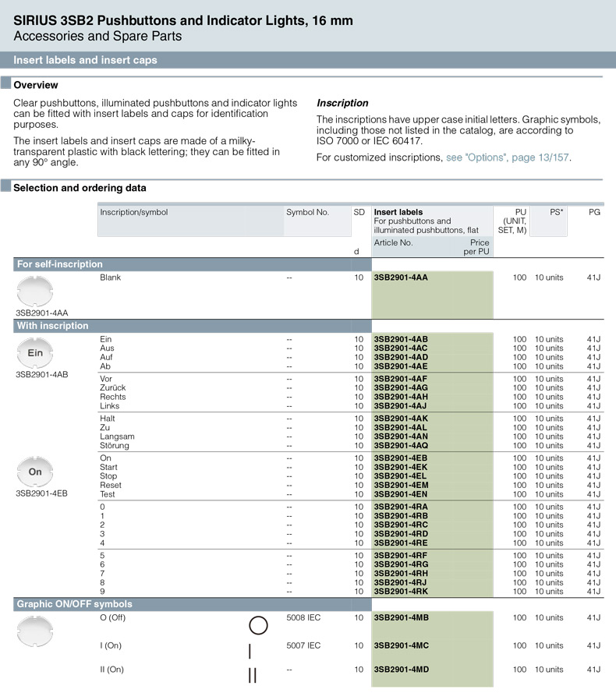The height and width of the screenshot is (700, 616).
Task: Select article number 3SB2901-4EK for Start
Action: (x=401, y=467)
